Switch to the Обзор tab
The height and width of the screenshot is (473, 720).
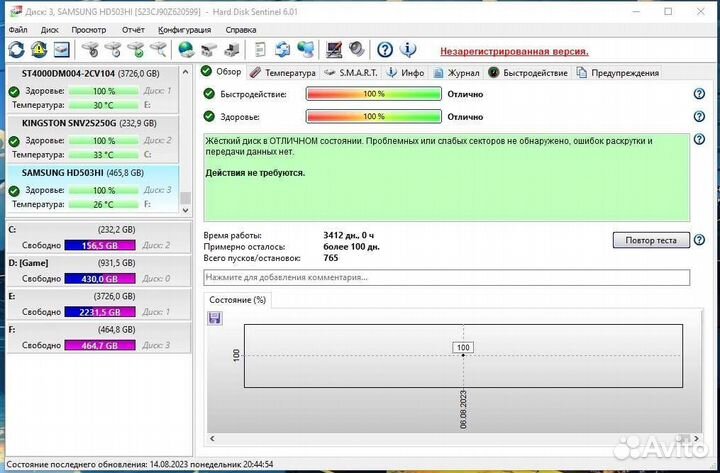[x=221, y=72]
